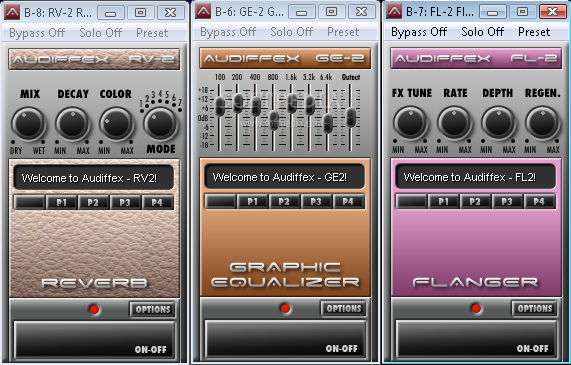This screenshot has height=365, width=571.
Task: Click the DEPTH knob on the FL-2 flanger
Action: [x=498, y=123]
